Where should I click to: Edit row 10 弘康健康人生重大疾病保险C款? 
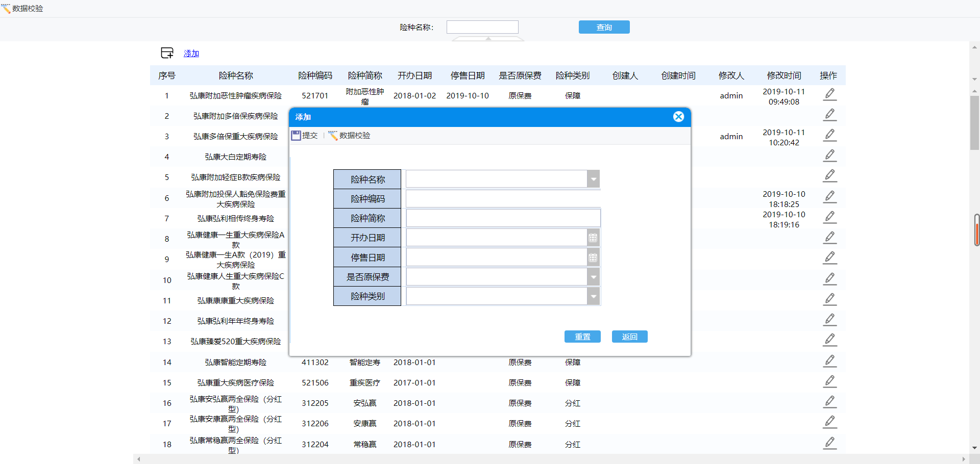tap(830, 279)
